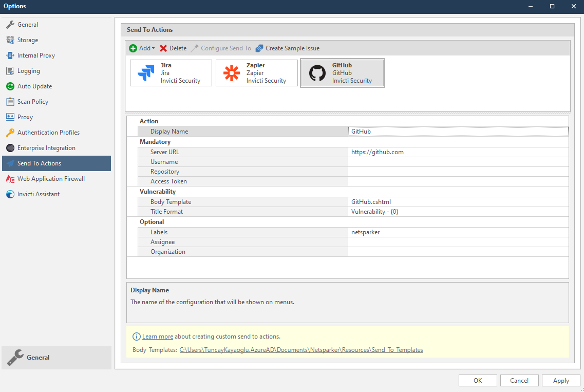Viewport: 584px width, 392px height.
Task: Expand the Add action dropdown
Action: click(x=142, y=48)
